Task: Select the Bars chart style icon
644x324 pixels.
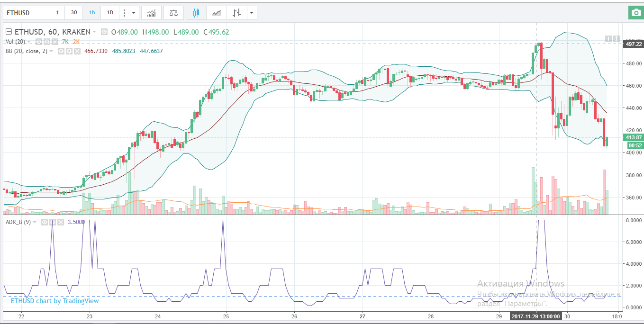Action: tap(236, 13)
